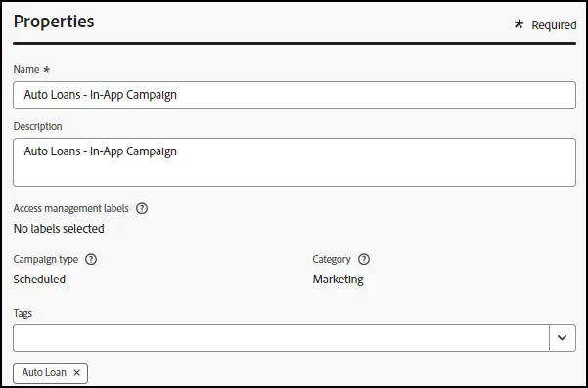
Task: Click the Tags field label
Action: [x=23, y=313]
